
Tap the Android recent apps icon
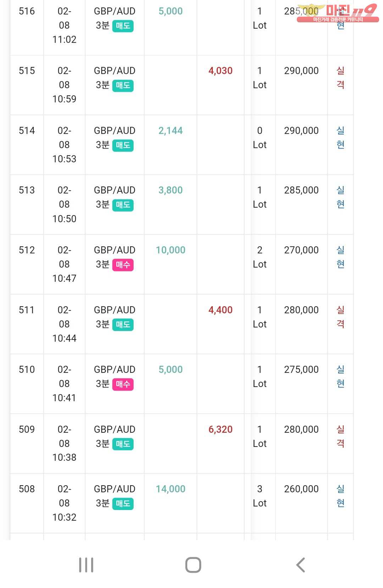86,565
